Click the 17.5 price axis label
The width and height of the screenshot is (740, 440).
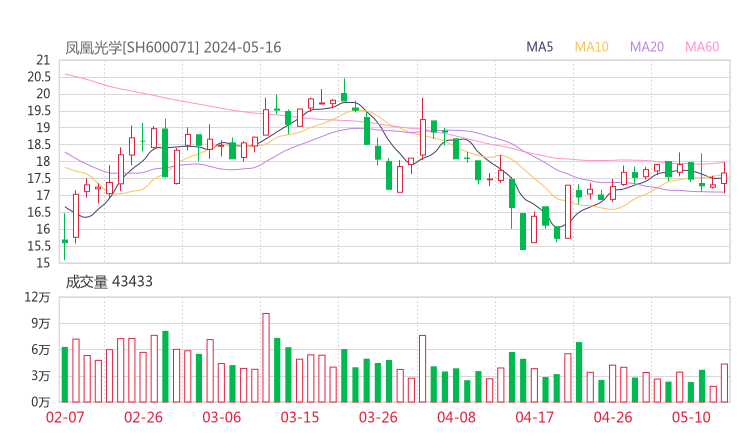pos(39,178)
